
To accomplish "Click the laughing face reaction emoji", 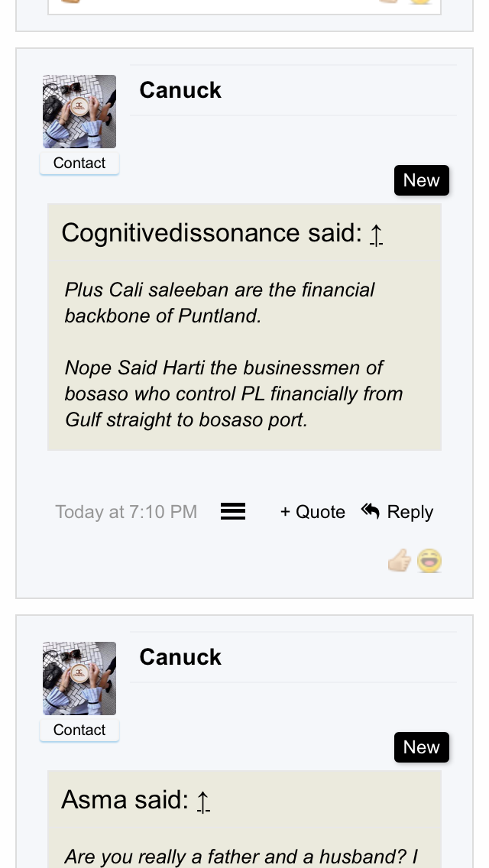I will click(x=429, y=562).
